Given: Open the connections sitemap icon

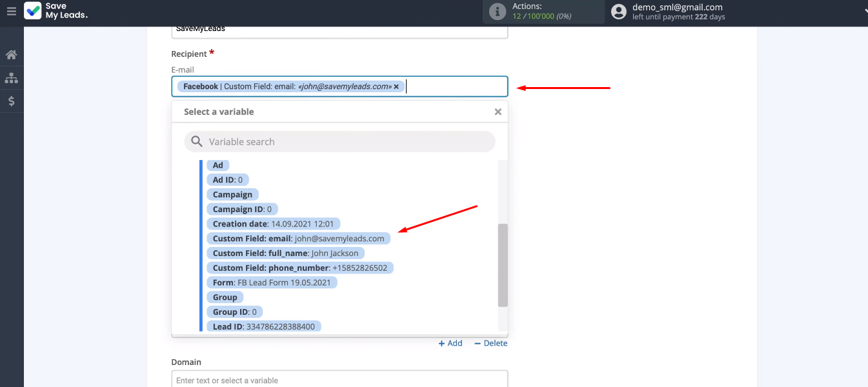Looking at the screenshot, I should [x=12, y=78].
